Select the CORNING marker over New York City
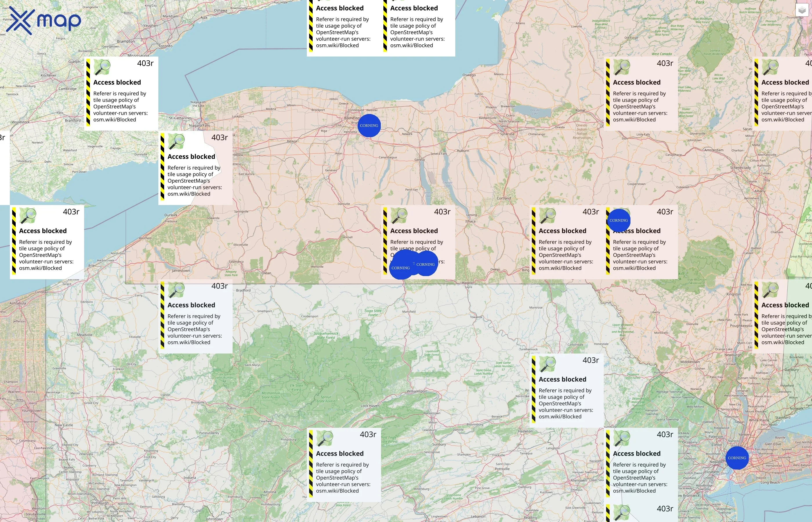This screenshot has width=812, height=522. click(x=737, y=458)
